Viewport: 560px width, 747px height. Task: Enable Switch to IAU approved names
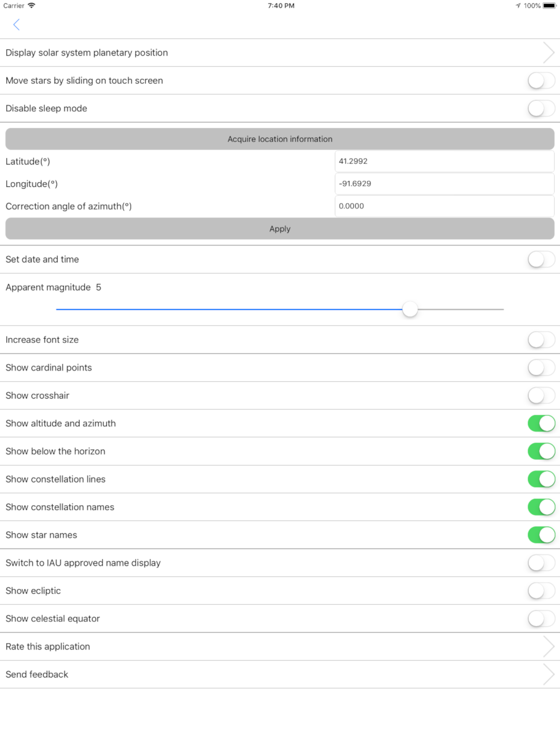(x=541, y=563)
